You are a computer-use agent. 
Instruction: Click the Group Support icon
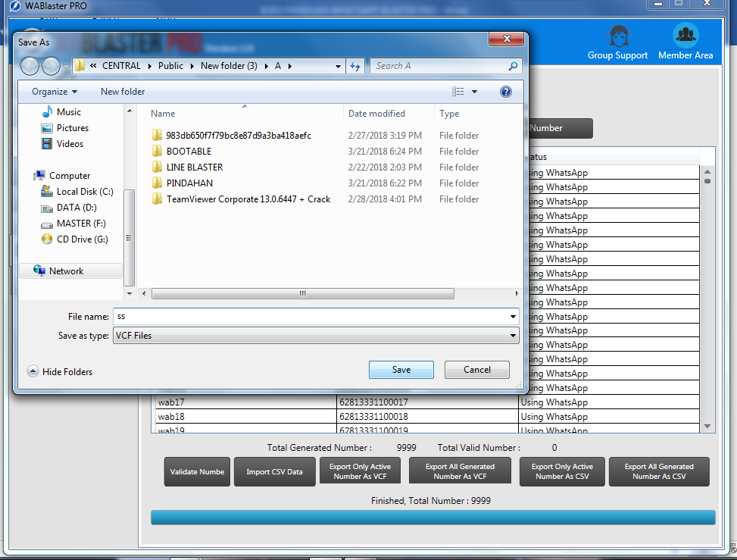coord(618,36)
